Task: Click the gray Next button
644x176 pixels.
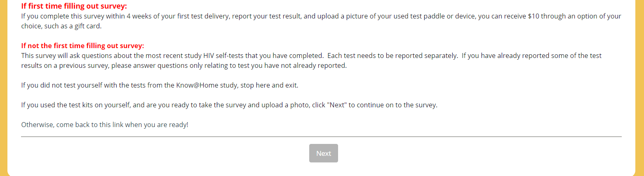Action: [323, 153]
